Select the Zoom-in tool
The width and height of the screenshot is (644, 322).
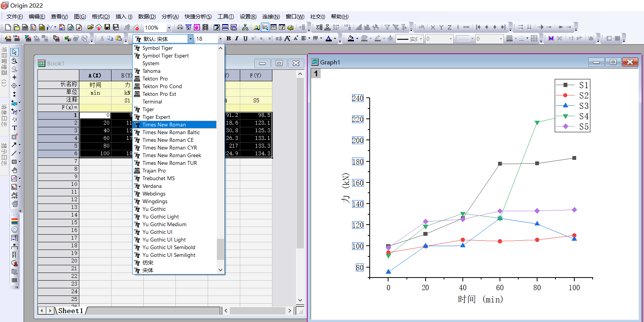point(15,61)
